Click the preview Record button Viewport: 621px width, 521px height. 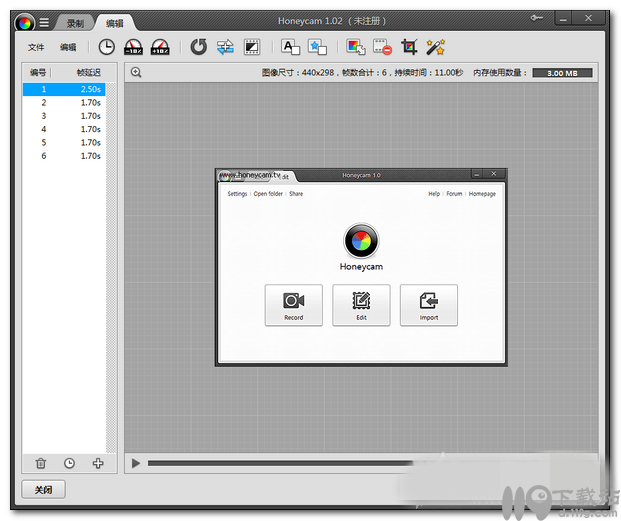[293, 305]
